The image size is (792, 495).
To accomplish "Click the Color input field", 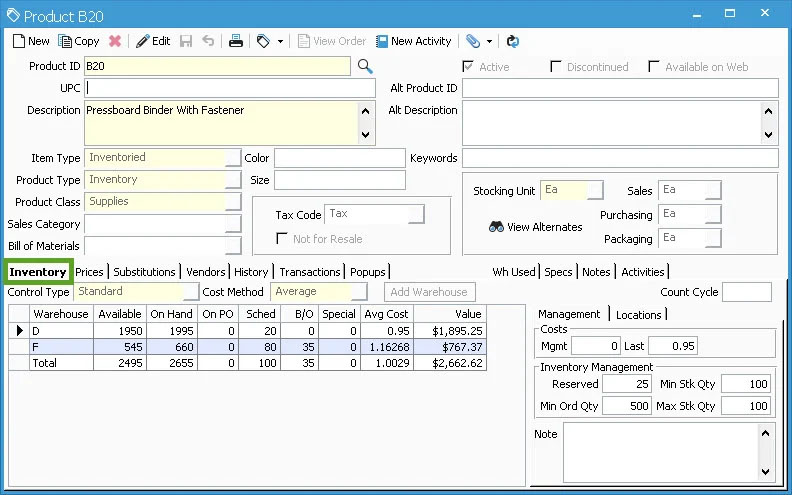I will (339, 158).
